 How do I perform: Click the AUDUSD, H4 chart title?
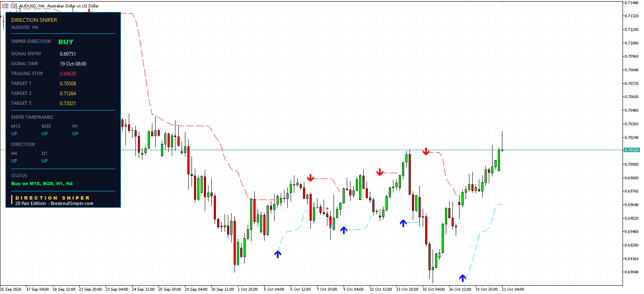coord(59,6)
